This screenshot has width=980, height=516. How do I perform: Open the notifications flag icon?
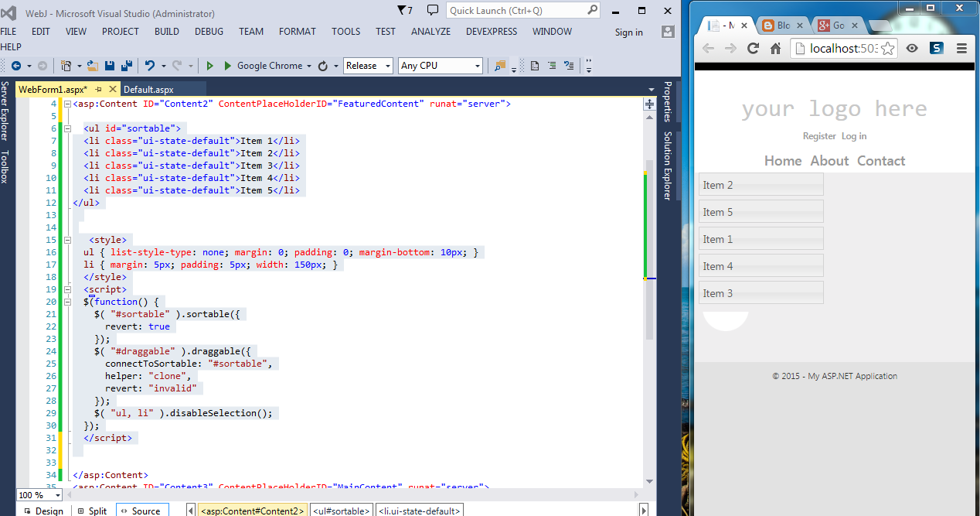(x=405, y=11)
